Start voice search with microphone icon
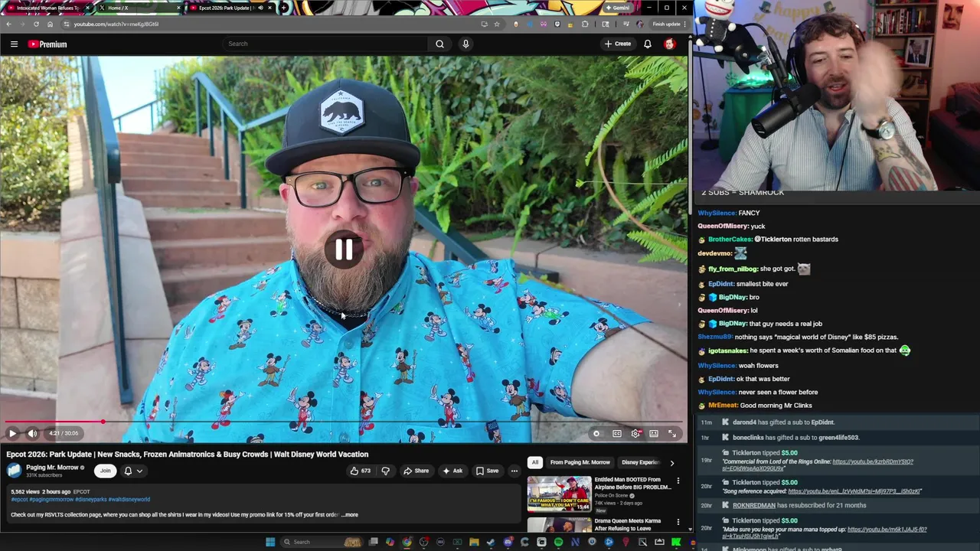The height and width of the screenshot is (551, 980). tap(465, 44)
